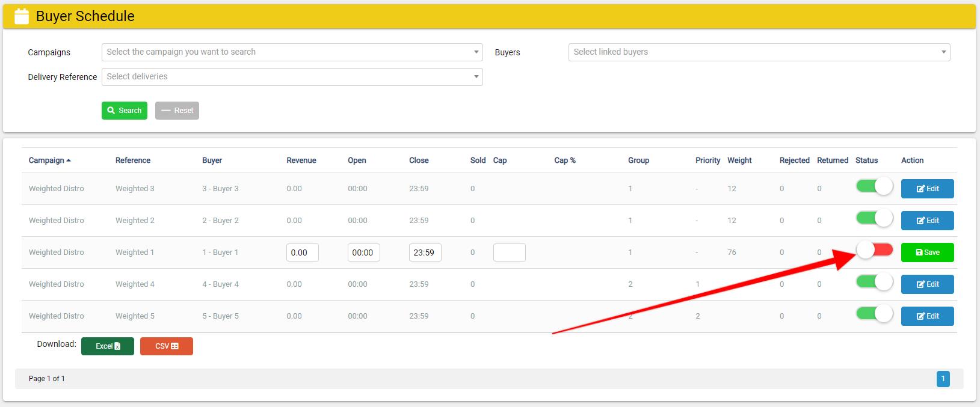This screenshot has width=980, height=407.
Task: Click the Search button
Action: pyautogui.click(x=125, y=111)
